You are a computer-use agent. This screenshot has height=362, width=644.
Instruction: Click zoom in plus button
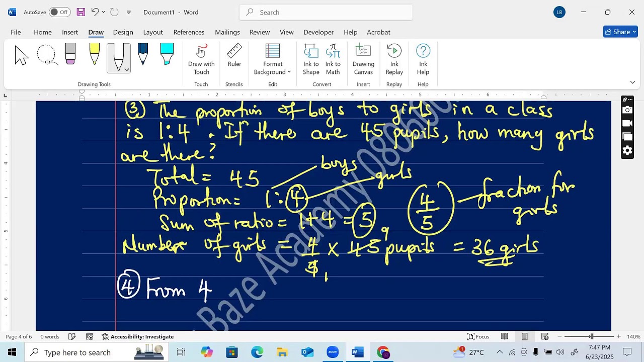pyautogui.click(x=618, y=336)
